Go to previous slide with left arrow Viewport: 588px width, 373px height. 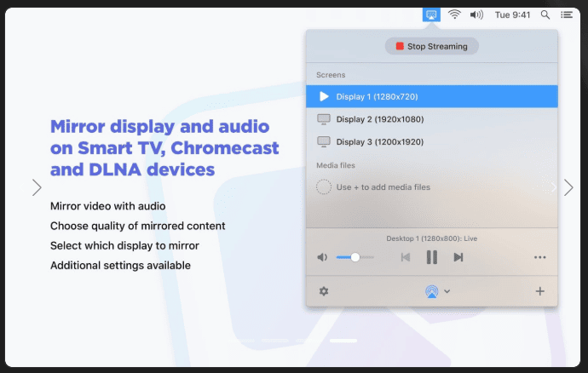point(37,187)
